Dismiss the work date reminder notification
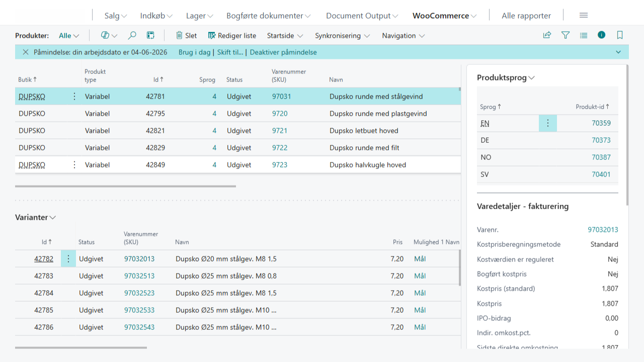This screenshot has width=644, height=362. tap(25, 52)
